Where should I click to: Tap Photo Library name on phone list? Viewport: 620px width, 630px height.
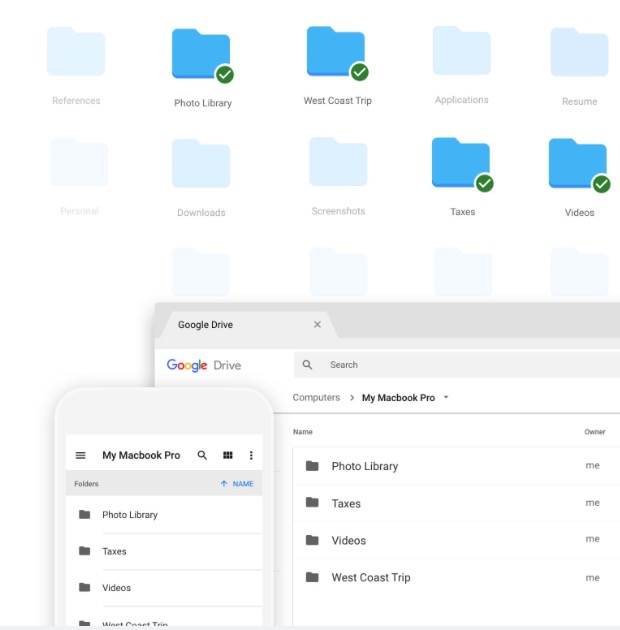pyautogui.click(x=130, y=515)
